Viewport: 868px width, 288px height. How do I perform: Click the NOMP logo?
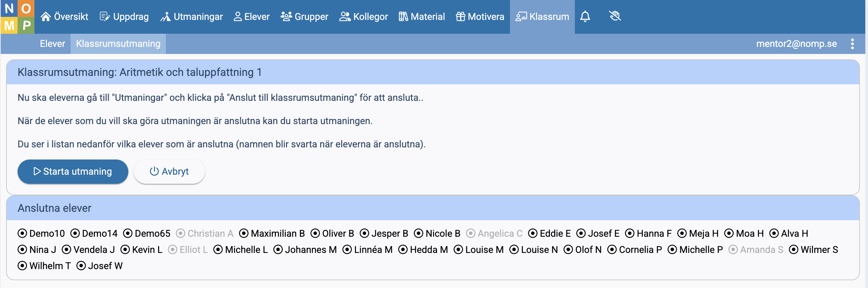(x=18, y=17)
